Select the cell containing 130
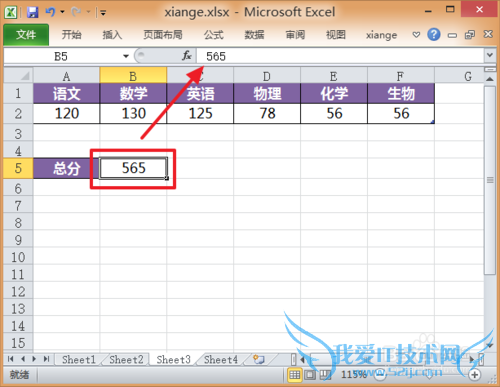The height and width of the screenshot is (387, 500). tap(133, 114)
